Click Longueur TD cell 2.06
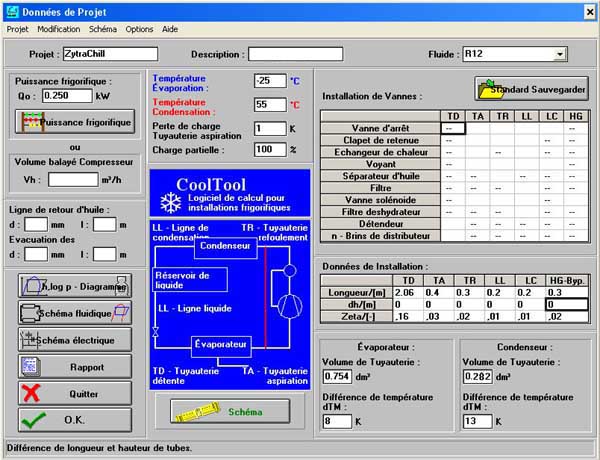This screenshot has width=600, height=460. click(408, 292)
